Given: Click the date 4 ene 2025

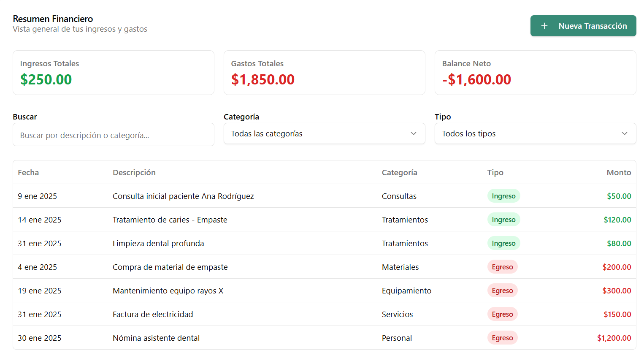Looking at the screenshot, I should click(37, 267).
